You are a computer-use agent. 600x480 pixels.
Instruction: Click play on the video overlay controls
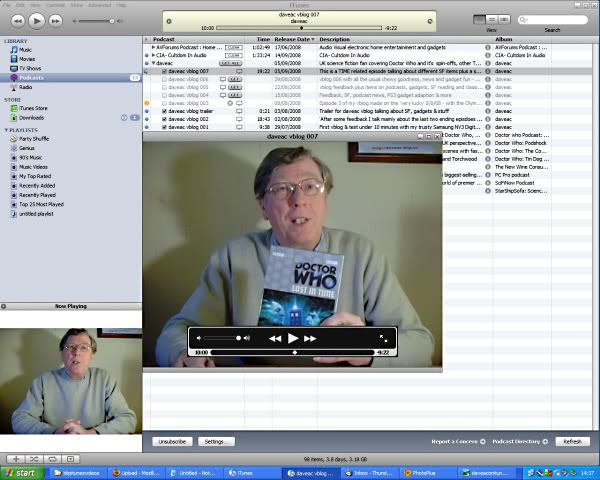(x=293, y=338)
